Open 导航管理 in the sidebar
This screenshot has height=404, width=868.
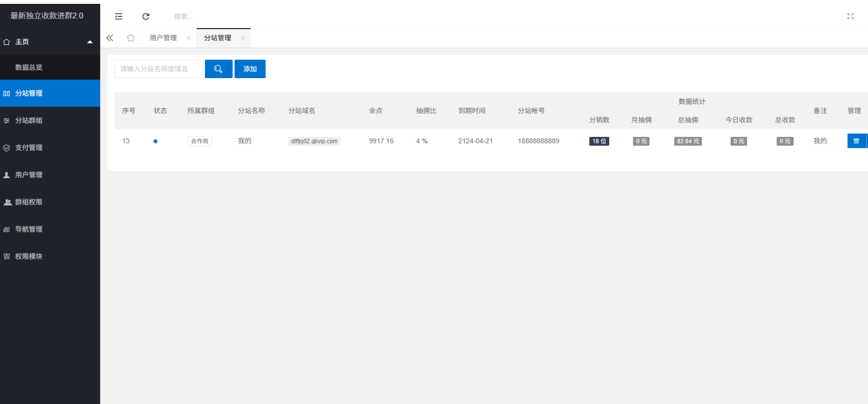pyautogui.click(x=50, y=229)
